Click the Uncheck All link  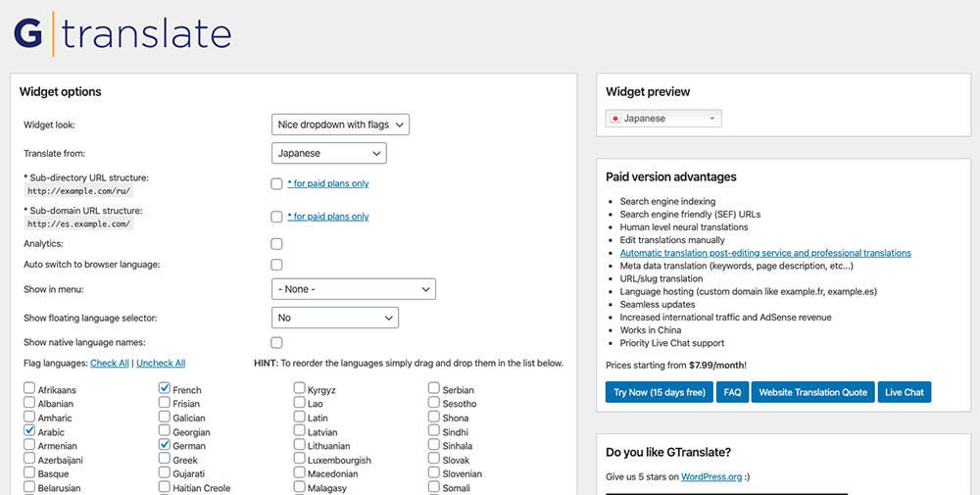pos(161,364)
